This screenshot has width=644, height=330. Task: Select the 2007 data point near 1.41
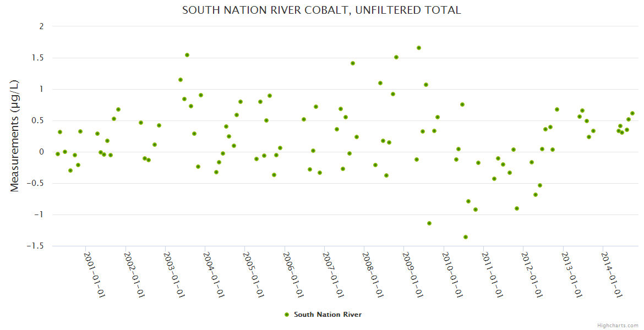(353, 63)
